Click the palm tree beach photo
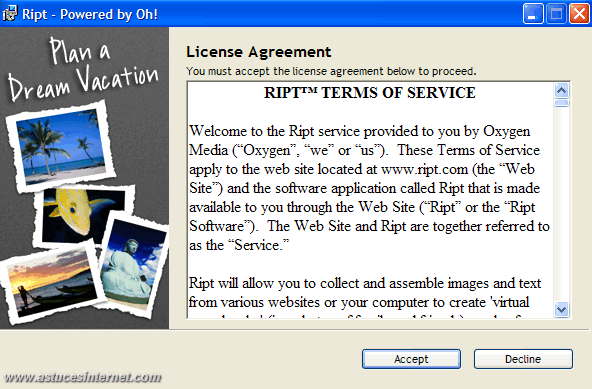The width and height of the screenshot is (592, 389). coord(60,147)
